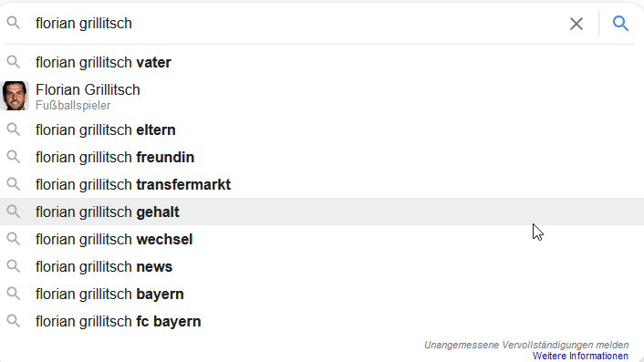Image resolution: width=644 pixels, height=362 pixels.
Task: Click the magnifier icon beside 'eltern' suggestion
Action: click(14, 129)
